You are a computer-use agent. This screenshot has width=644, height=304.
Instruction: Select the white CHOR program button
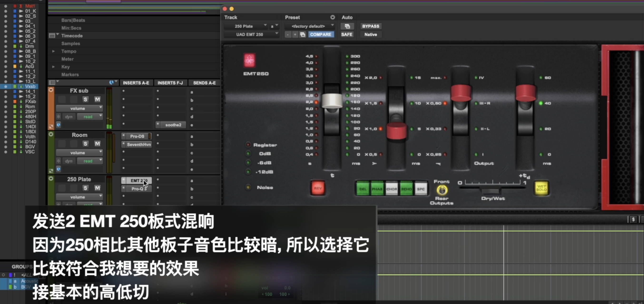(x=392, y=189)
